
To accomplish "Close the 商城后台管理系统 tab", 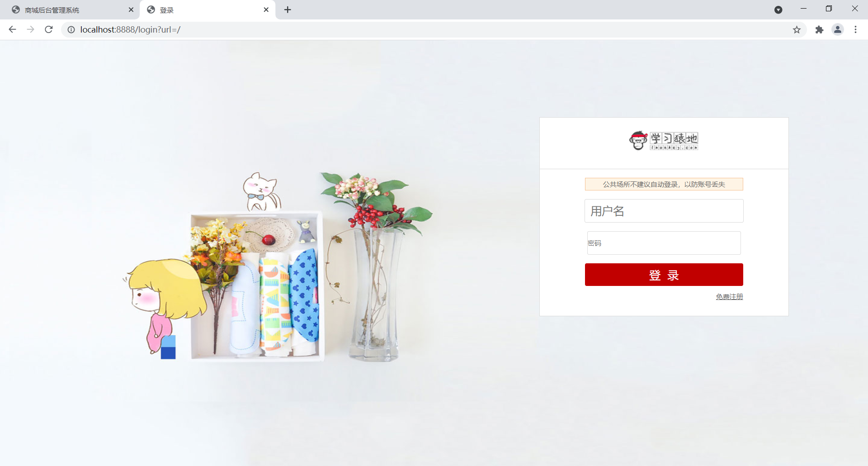I will click(x=131, y=10).
